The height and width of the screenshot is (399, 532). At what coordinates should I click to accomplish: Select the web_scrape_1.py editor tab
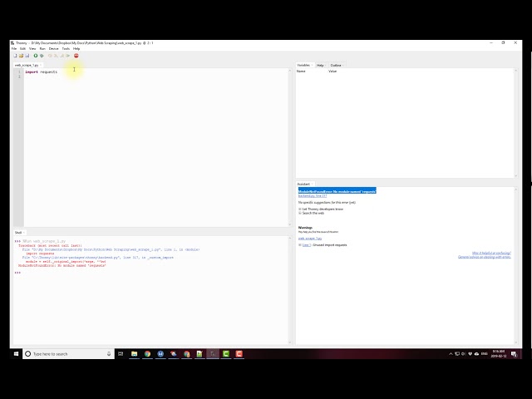(27, 65)
